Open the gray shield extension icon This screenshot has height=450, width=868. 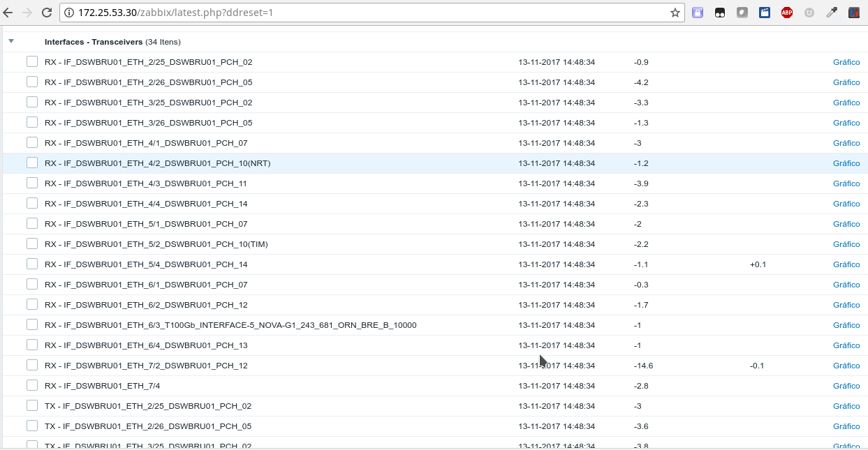click(742, 13)
